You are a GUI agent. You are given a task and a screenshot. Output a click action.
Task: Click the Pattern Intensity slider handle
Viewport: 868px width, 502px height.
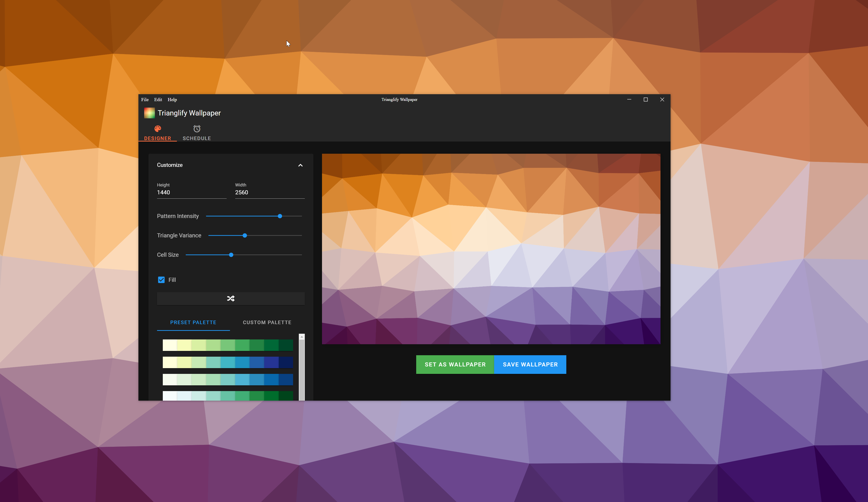pyautogui.click(x=280, y=216)
